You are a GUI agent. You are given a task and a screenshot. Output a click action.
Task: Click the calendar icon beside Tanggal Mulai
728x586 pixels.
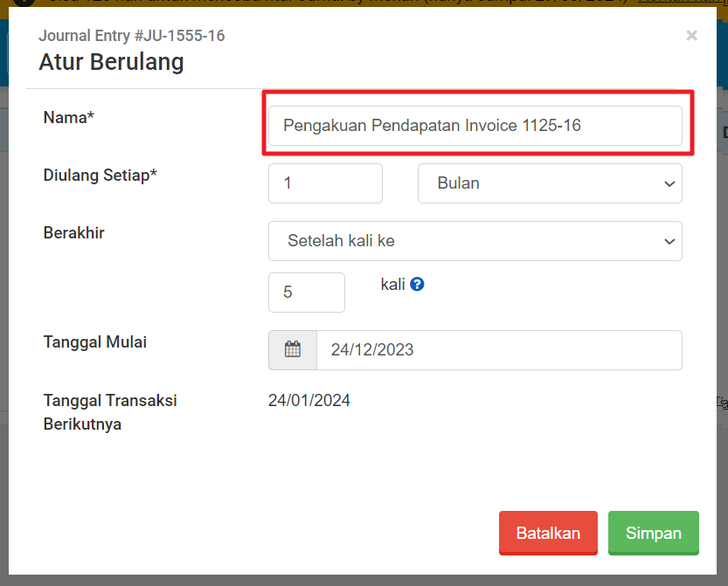click(293, 350)
